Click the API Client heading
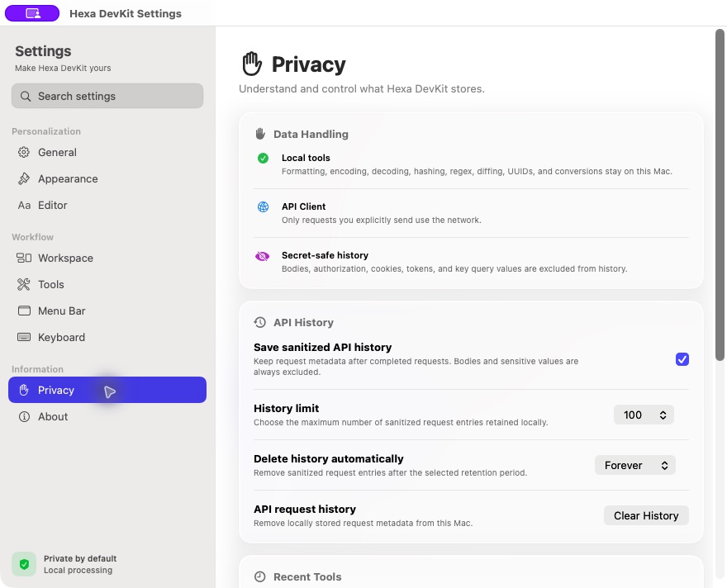This screenshot has height=588, width=727. pos(303,206)
